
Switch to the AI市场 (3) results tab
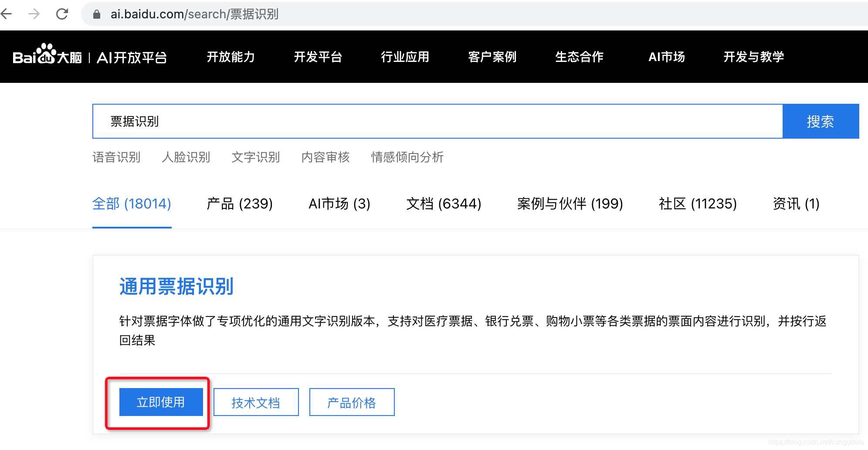339,204
